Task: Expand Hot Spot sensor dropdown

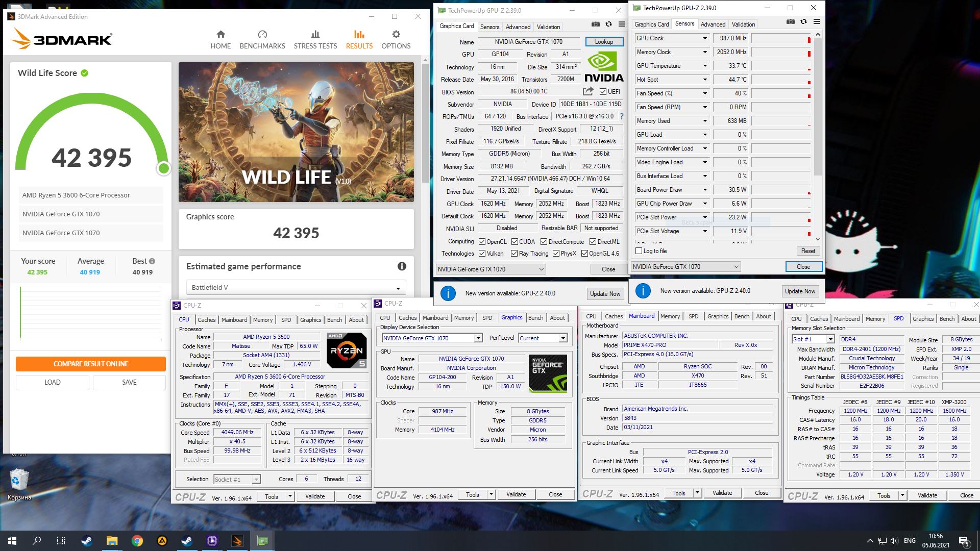Action: pos(705,80)
